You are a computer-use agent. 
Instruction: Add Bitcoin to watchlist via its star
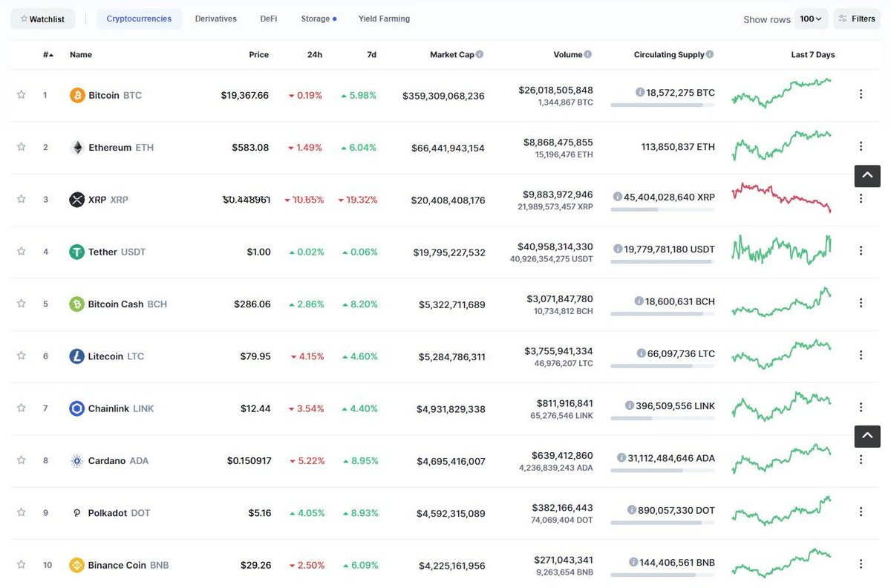coord(21,95)
